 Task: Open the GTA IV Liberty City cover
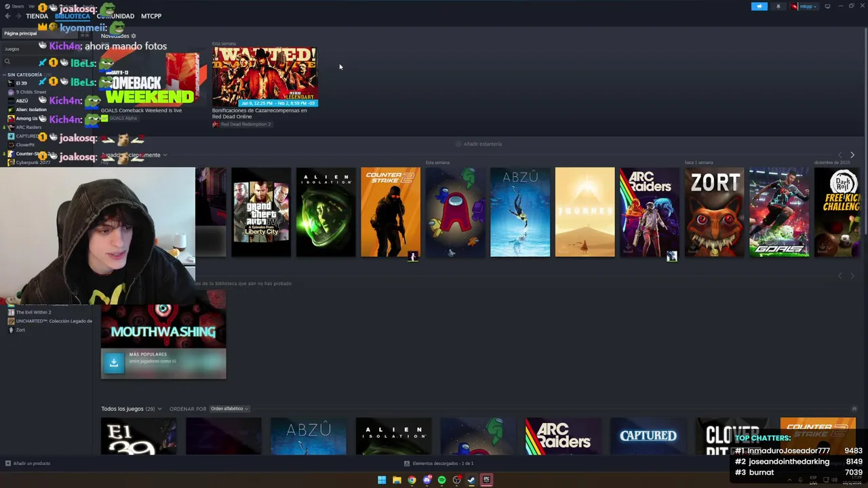(x=261, y=212)
